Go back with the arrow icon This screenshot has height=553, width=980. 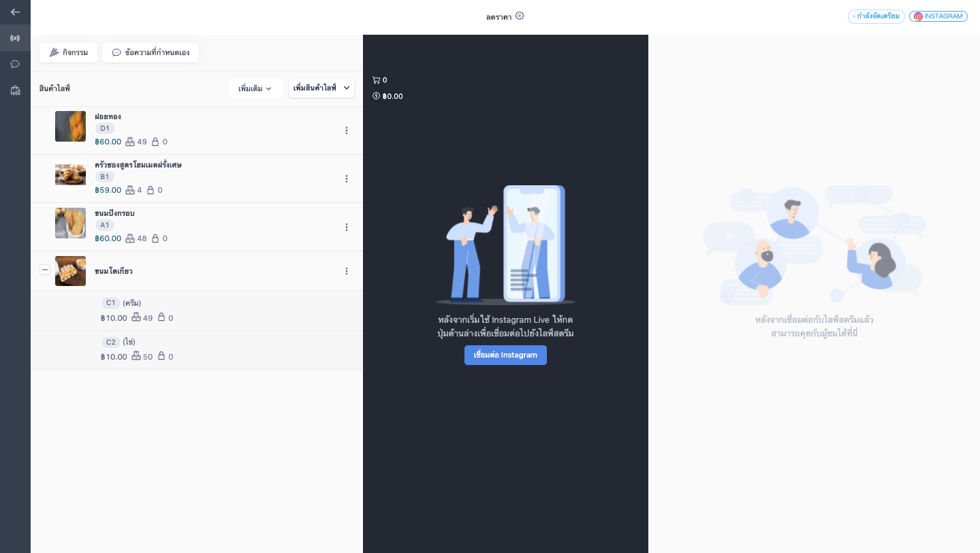(x=15, y=12)
